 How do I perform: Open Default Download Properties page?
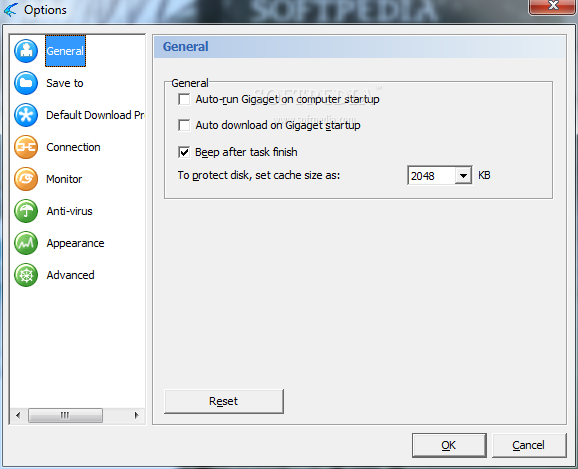tap(95, 115)
